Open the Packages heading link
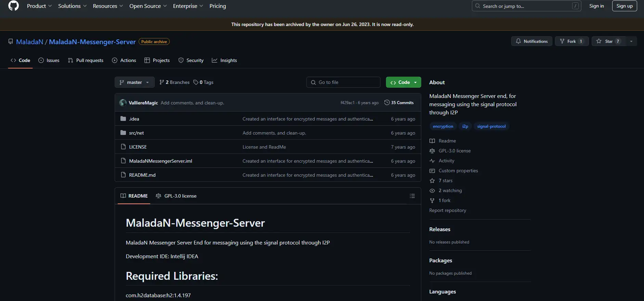Image resolution: width=644 pixels, height=301 pixels. (441, 261)
